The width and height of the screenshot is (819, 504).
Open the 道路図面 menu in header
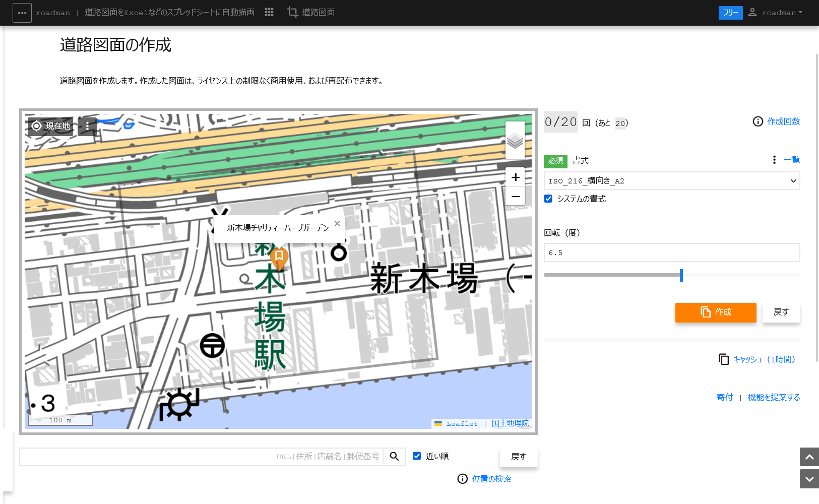[311, 12]
